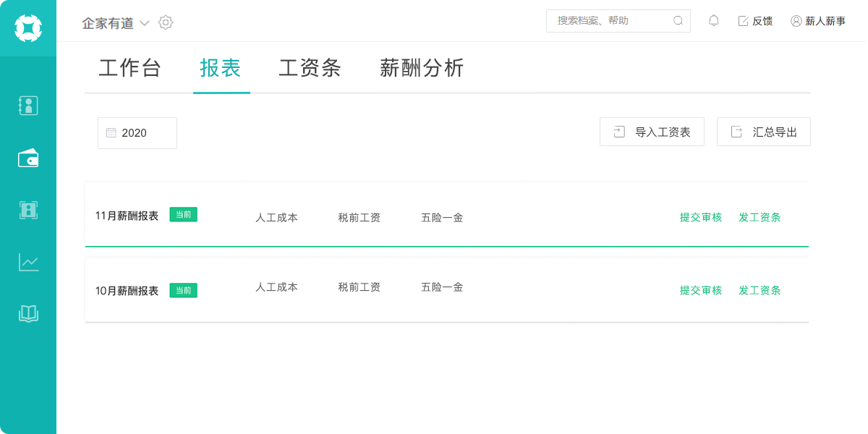Expand the 企家有道 company dropdown
The image size is (868, 434).
tap(116, 23)
